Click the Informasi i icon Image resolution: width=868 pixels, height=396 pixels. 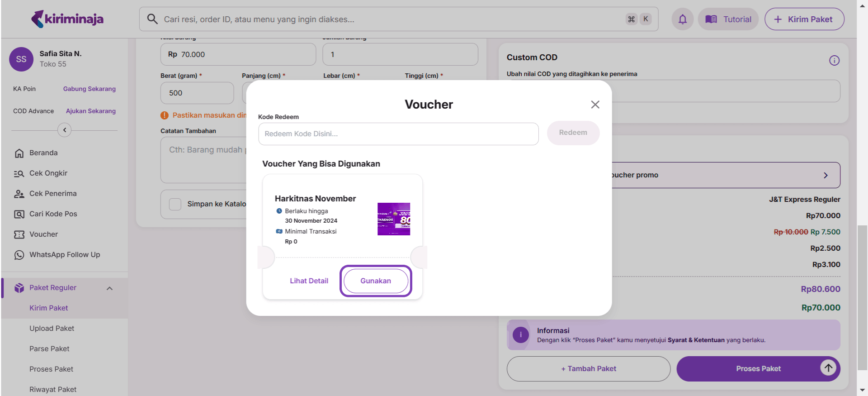(x=521, y=335)
